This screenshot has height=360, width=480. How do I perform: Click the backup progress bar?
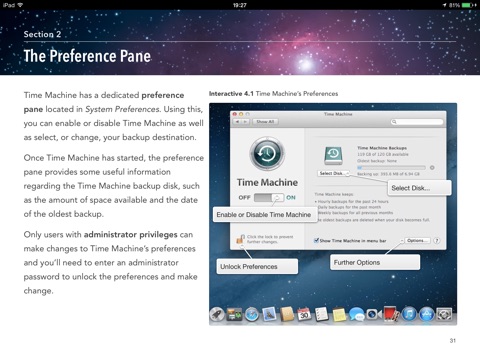click(x=391, y=168)
